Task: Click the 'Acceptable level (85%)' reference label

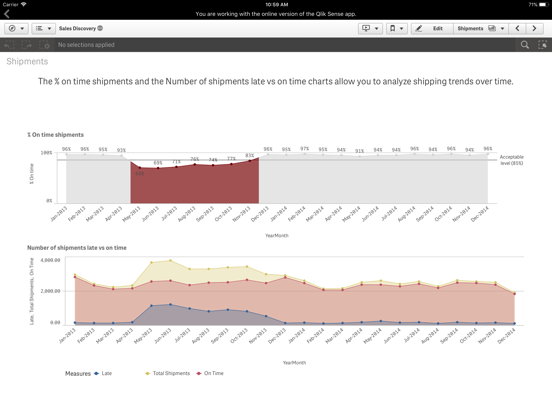Action: pos(512,160)
